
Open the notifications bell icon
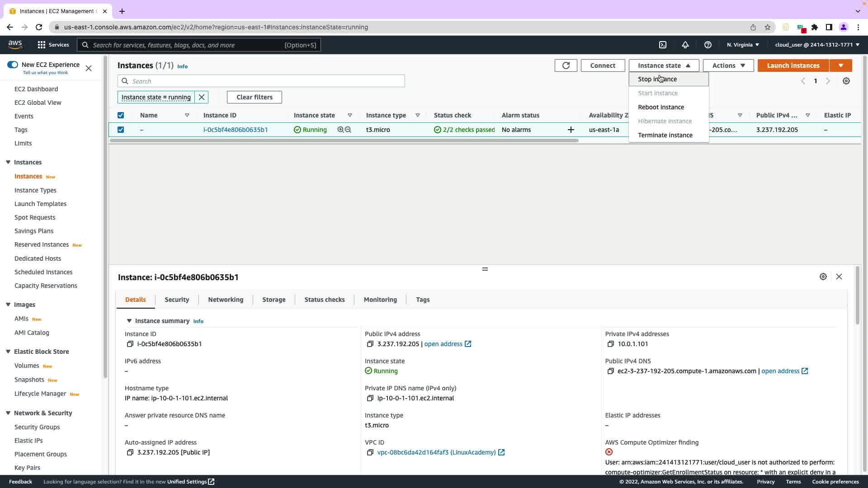(685, 45)
